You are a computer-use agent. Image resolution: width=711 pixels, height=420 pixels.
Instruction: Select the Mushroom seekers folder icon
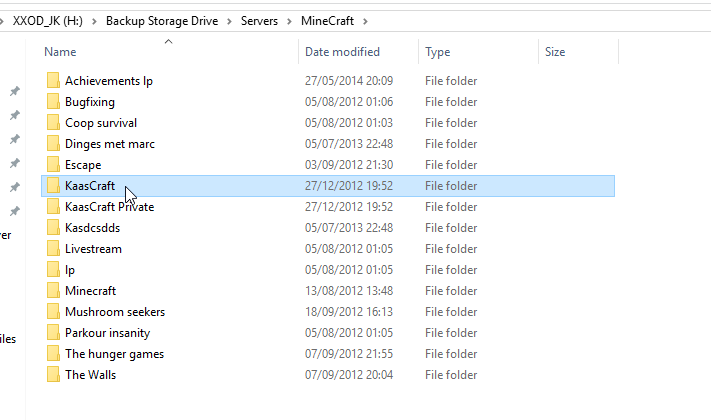click(54, 311)
